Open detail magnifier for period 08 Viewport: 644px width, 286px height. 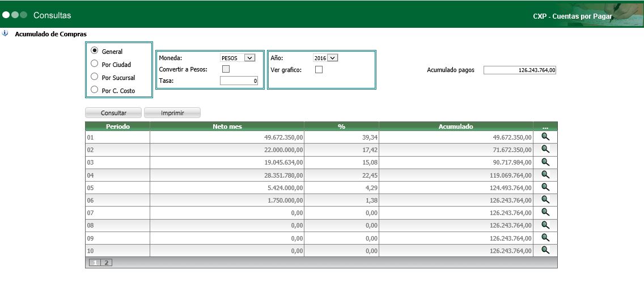click(545, 225)
